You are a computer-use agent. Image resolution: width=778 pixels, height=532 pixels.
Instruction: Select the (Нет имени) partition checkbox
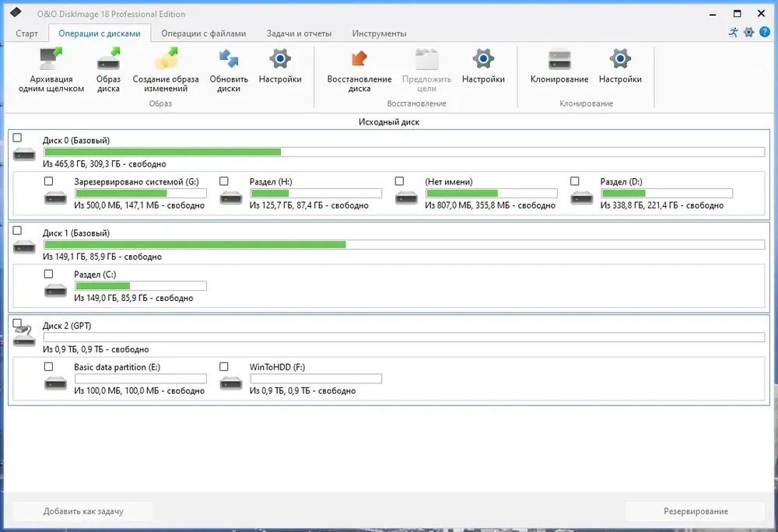[399, 181]
